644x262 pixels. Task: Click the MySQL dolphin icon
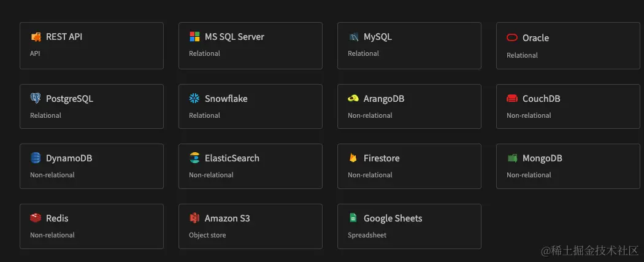pos(353,37)
